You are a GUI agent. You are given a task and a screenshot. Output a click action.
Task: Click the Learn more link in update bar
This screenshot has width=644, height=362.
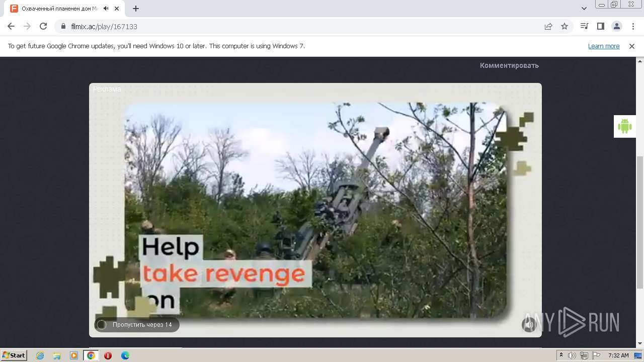tap(604, 46)
